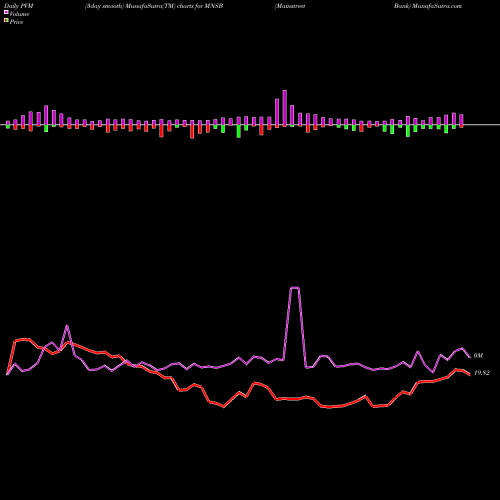Click the tallest magenta volume bar

point(285,108)
